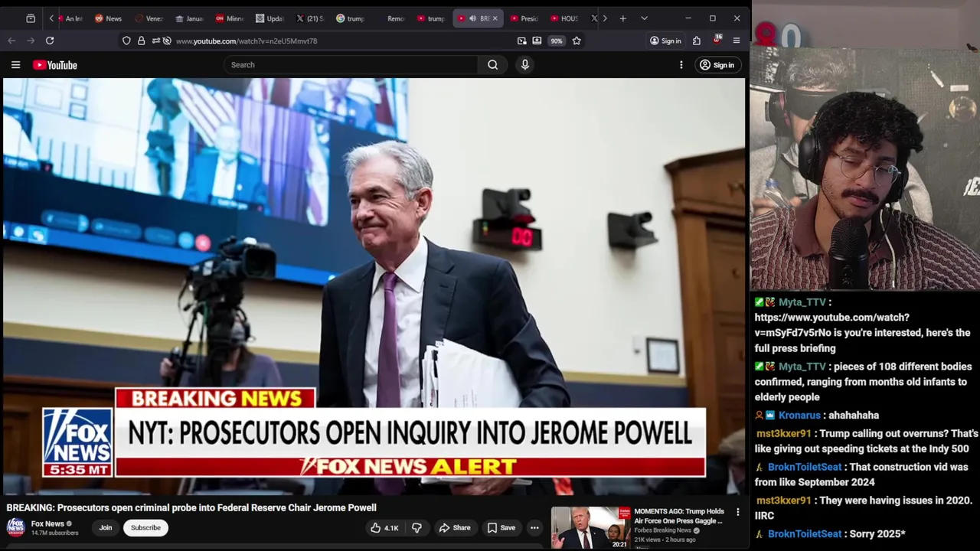This screenshot has width=980, height=551.
Task: View site security via the padlock icon
Action: [141, 41]
